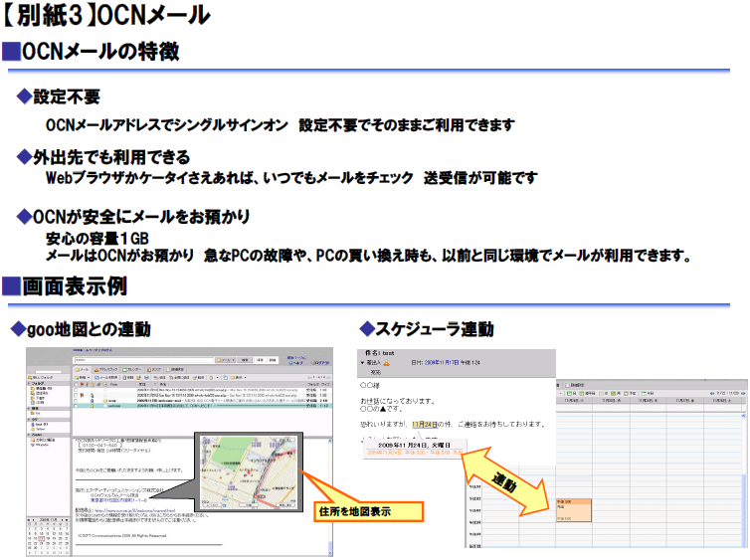750x560 pixels.
Task: Click the 返信 reply toolbar button
Action: (159, 377)
